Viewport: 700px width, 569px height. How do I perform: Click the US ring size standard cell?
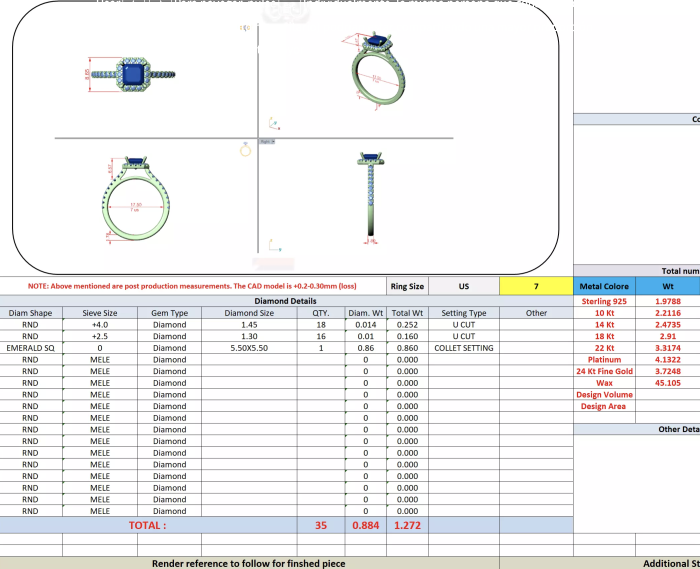pos(464,286)
